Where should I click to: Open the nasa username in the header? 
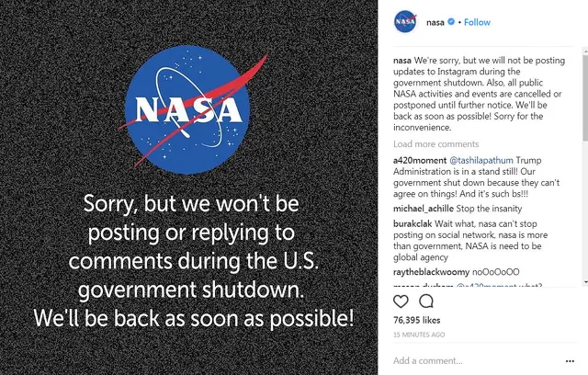click(436, 22)
